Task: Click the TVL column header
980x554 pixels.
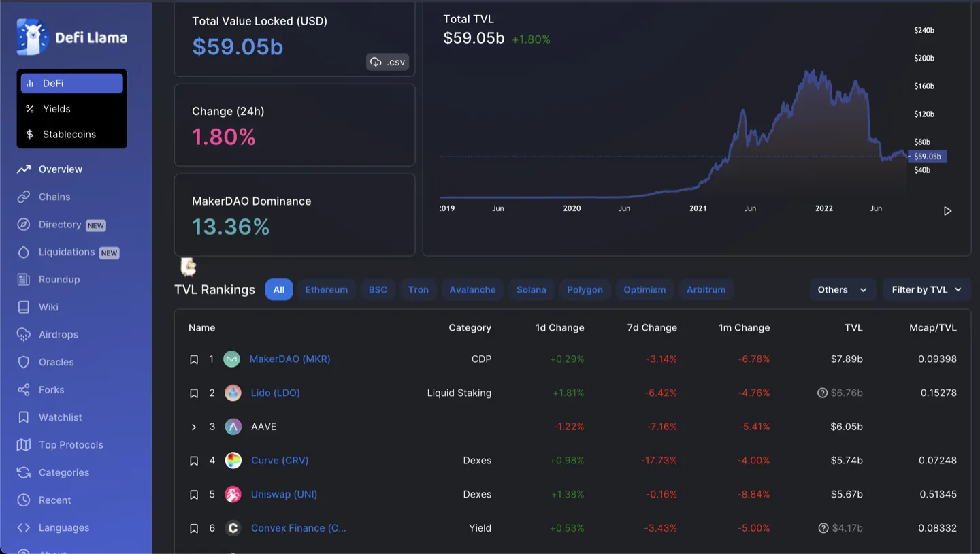Action: 853,327
